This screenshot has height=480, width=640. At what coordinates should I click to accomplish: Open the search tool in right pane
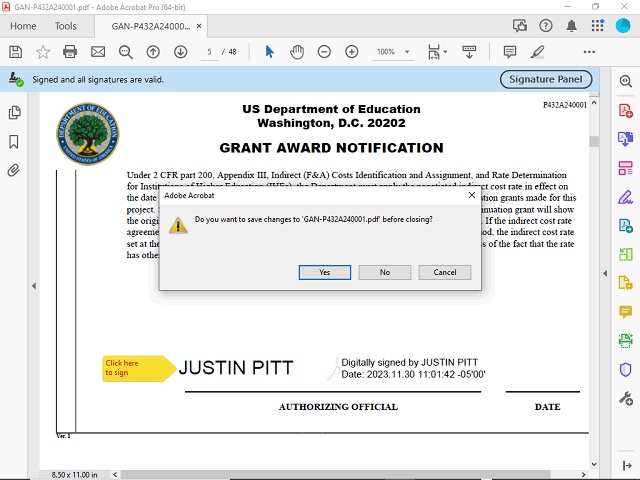(625, 81)
